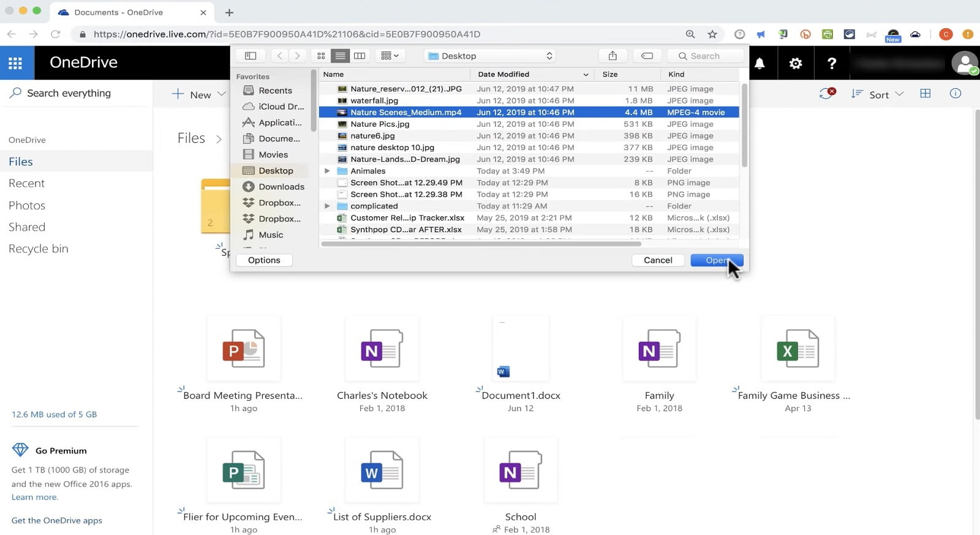Click the storage used link
Image resolution: width=980 pixels, height=535 pixels.
coord(54,414)
